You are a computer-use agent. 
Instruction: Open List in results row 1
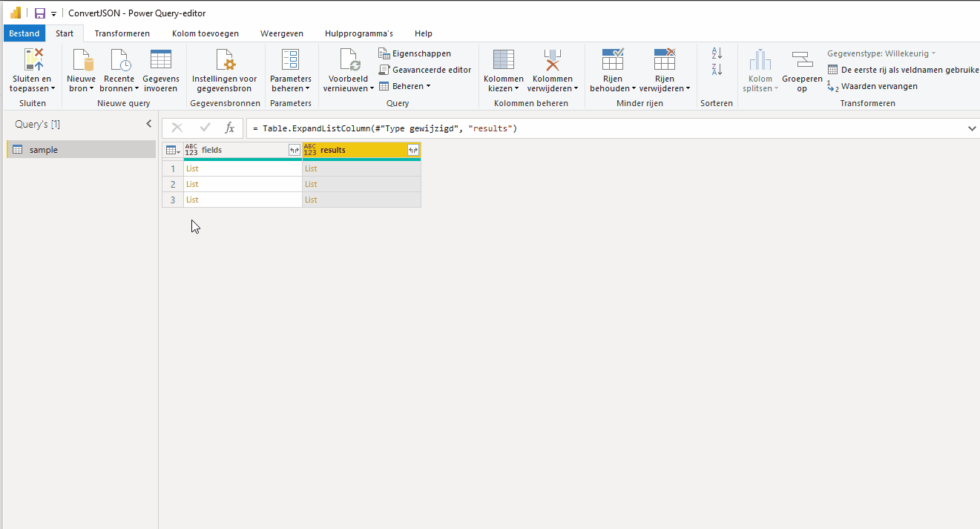point(311,168)
